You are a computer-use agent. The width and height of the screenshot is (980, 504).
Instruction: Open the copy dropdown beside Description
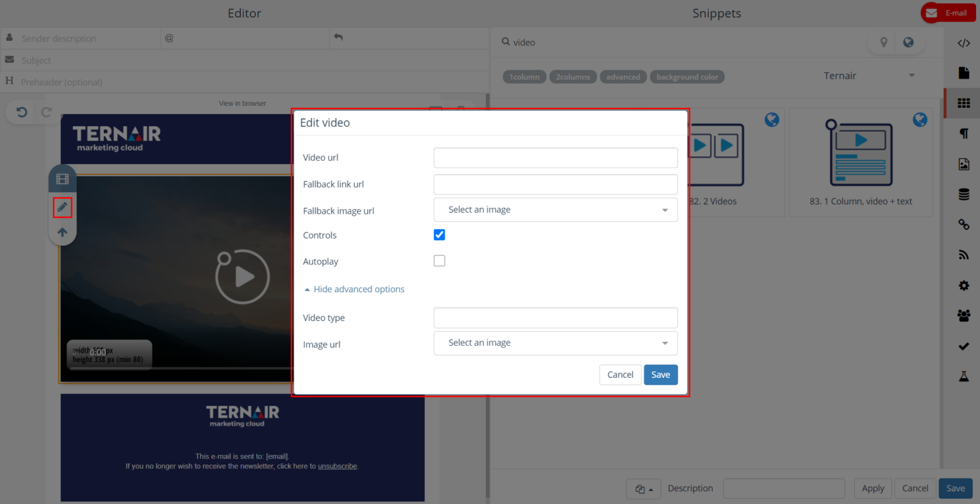tap(644, 489)
